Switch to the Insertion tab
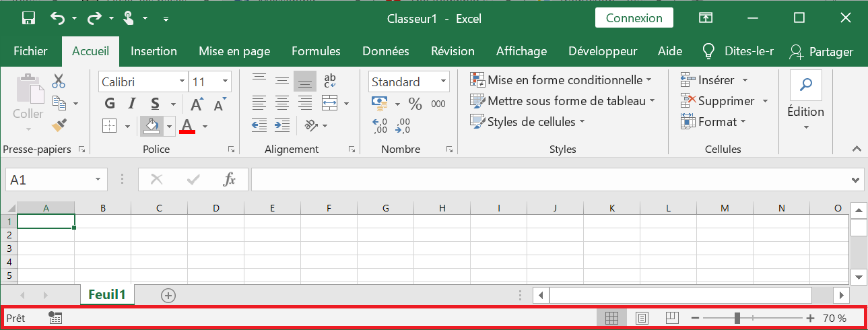The image size is (868, 330). coord(154,51)
